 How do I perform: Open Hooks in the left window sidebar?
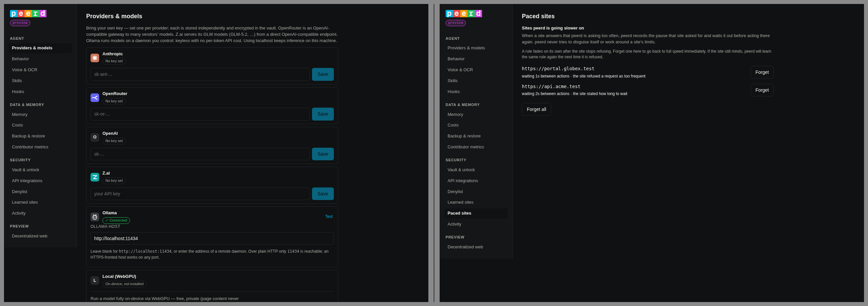[40, 91]
